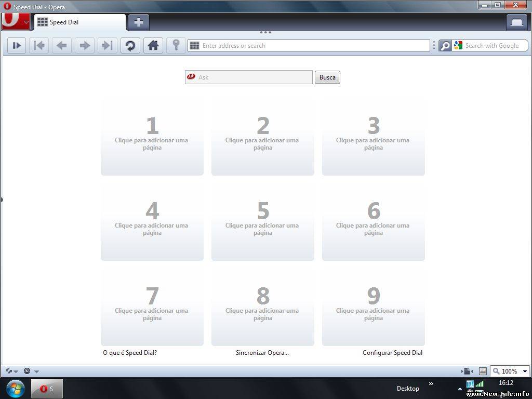Open the O que é Speed Dial link
Image resolution: width=532 pixels, height=399 pixels.
129,352
